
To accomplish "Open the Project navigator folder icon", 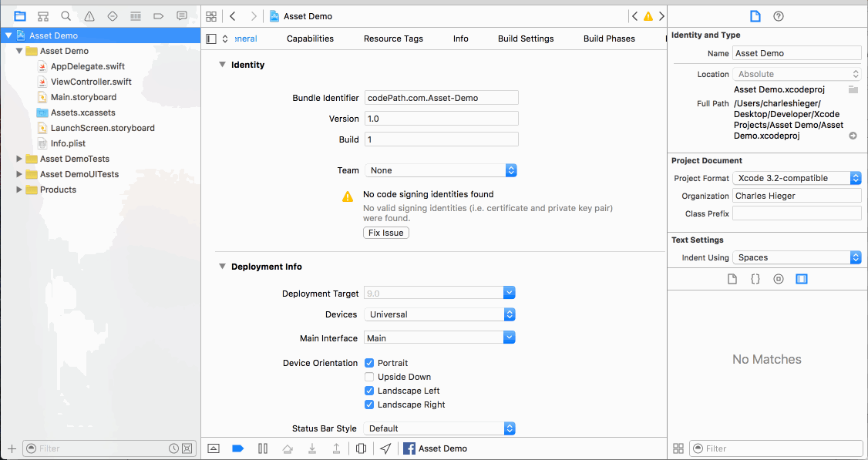I will pos(20,16).
